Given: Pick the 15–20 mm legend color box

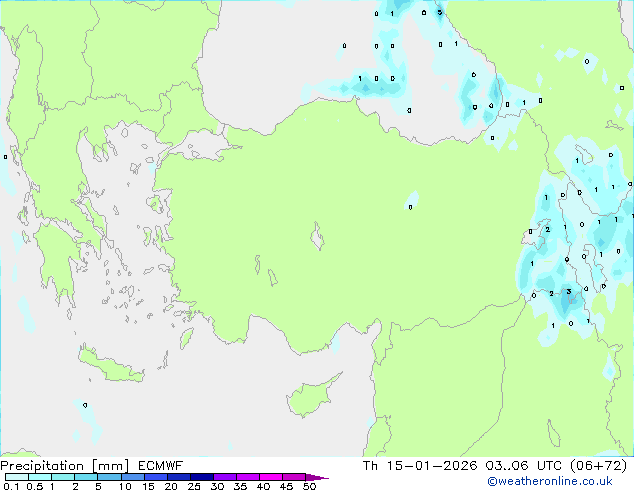Looking at the screenshot, I should pos(155,477).
